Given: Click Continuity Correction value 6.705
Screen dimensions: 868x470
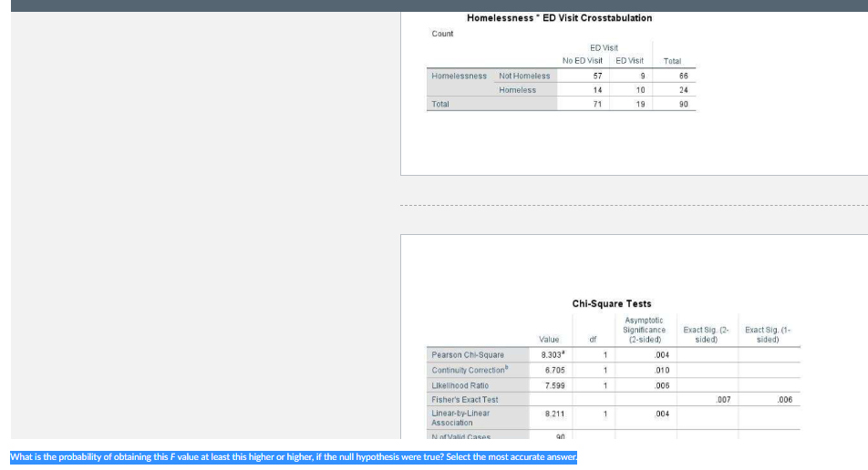Looking at the screenshot, I should (554, 370).
